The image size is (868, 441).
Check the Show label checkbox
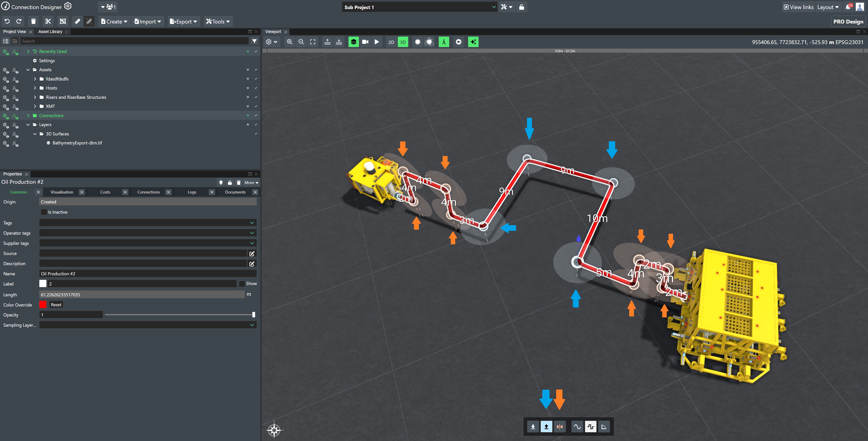click(242, 284)
